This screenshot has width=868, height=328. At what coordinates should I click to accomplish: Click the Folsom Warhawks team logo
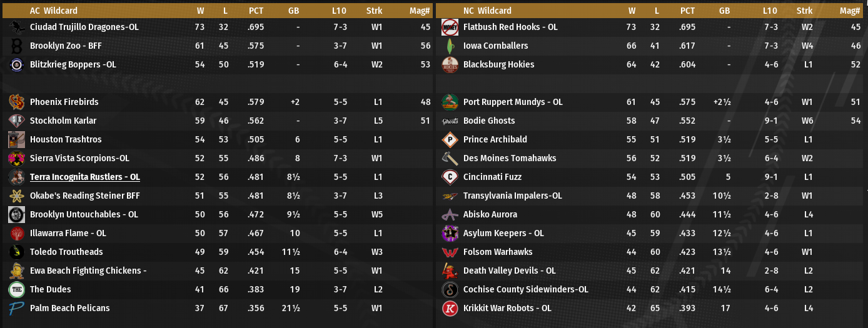coord(450,252)
